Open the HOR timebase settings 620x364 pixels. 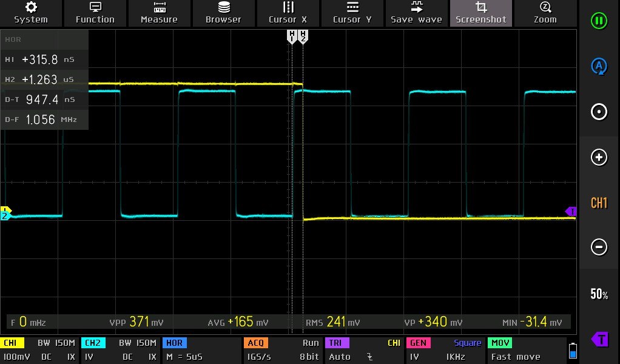174,343
